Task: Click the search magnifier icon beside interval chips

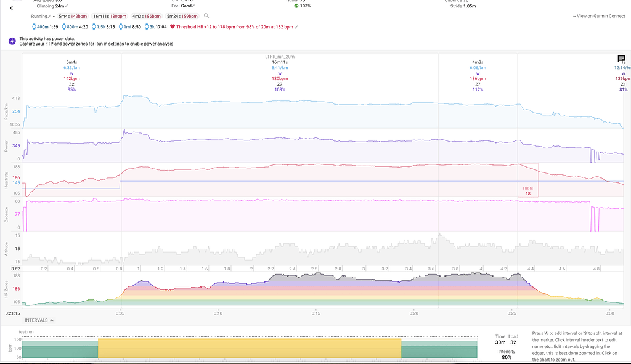Action: coord(206,16)
